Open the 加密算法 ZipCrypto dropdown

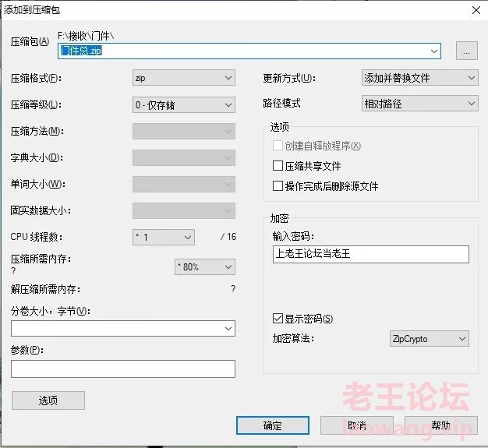(430, 338)
